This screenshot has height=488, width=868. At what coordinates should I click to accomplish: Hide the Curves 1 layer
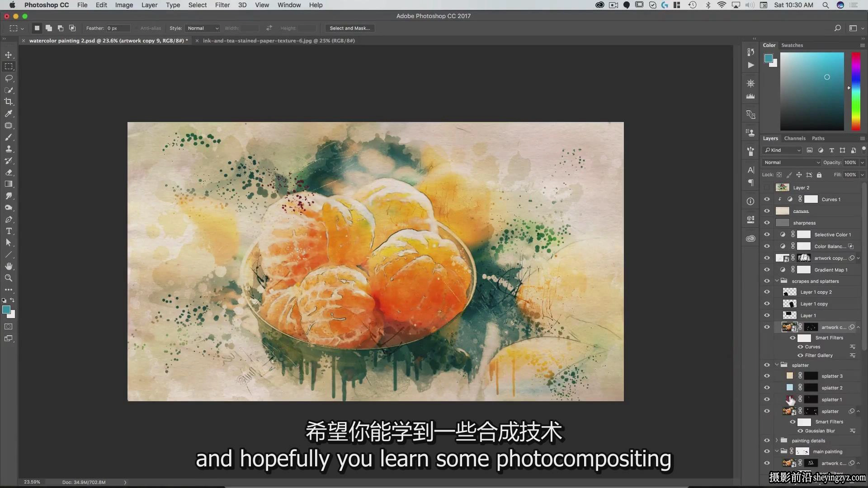tap(767, 199)
